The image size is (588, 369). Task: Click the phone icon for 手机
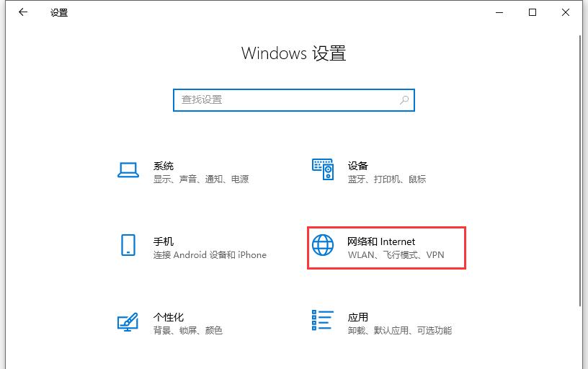pos(128,245)
